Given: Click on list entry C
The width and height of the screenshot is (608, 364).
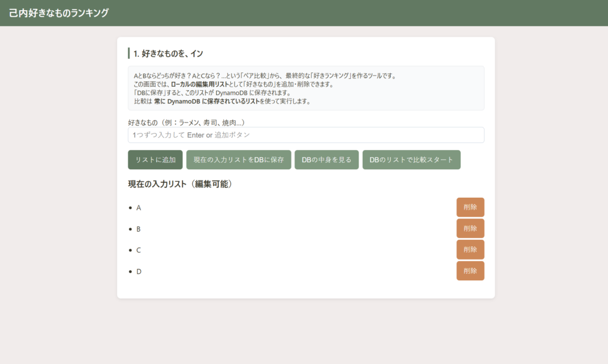Looking at the screenshot, I should (x=139, y=251).
